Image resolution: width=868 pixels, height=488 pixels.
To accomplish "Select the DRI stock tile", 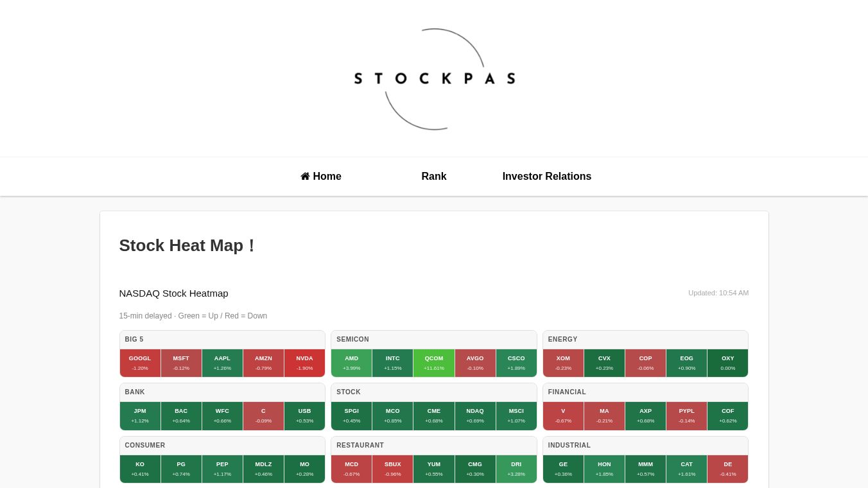I will [516, 469].
